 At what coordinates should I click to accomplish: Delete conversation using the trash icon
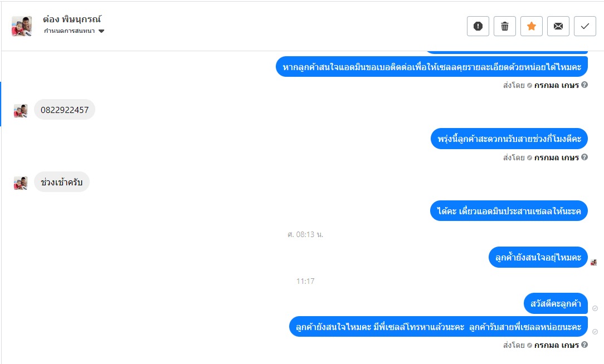click(505, 26)
